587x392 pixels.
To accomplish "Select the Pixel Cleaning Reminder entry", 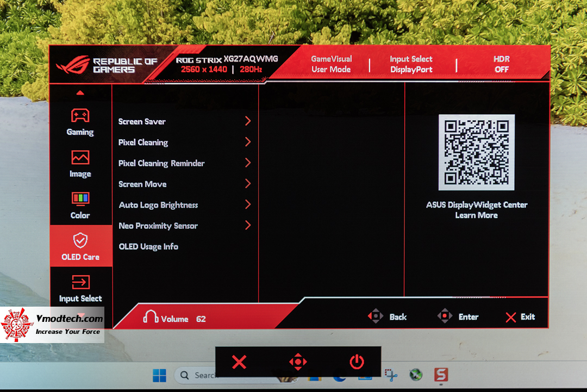I will (161, 163).
